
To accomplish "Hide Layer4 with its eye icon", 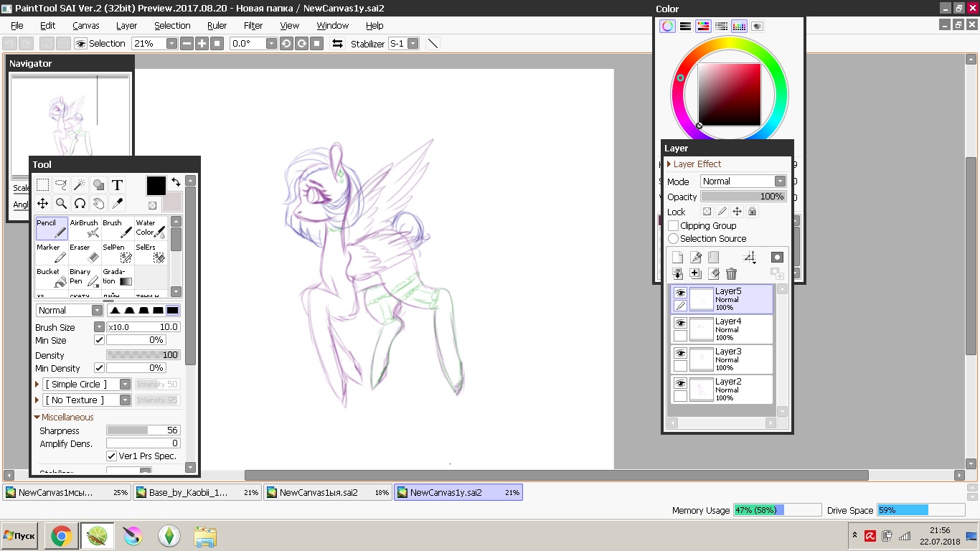I will pos(680,324).
